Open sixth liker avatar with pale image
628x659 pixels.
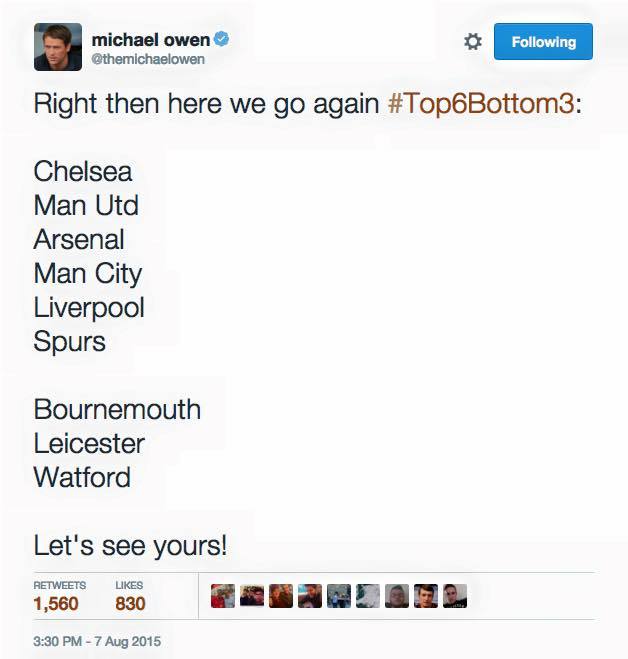[368, 596]
